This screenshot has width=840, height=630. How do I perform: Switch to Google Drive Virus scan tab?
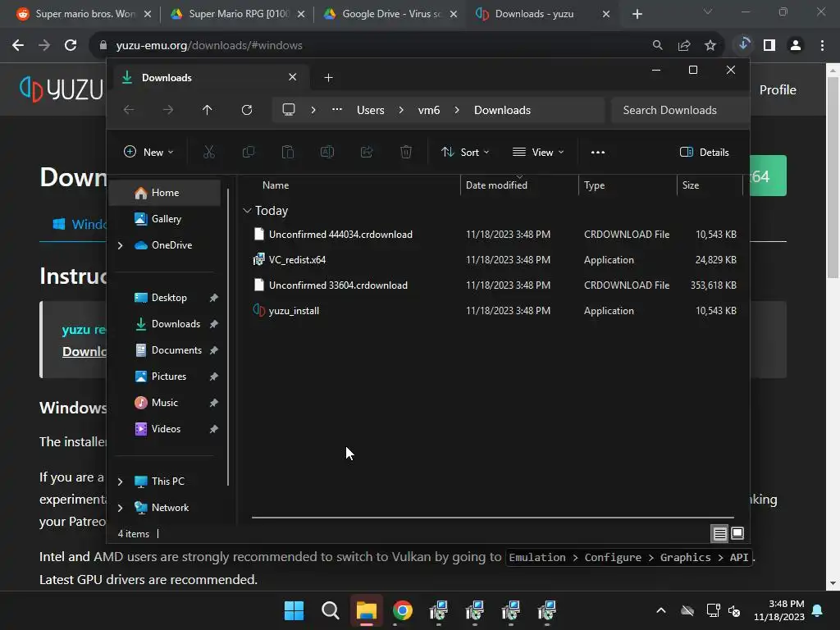point(390,14)
